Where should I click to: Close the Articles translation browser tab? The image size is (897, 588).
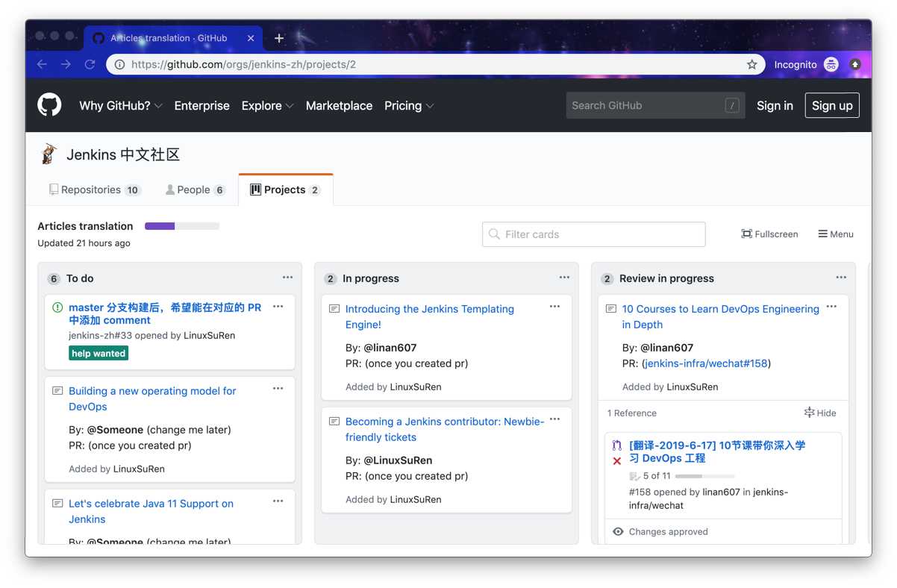[251, 38]
